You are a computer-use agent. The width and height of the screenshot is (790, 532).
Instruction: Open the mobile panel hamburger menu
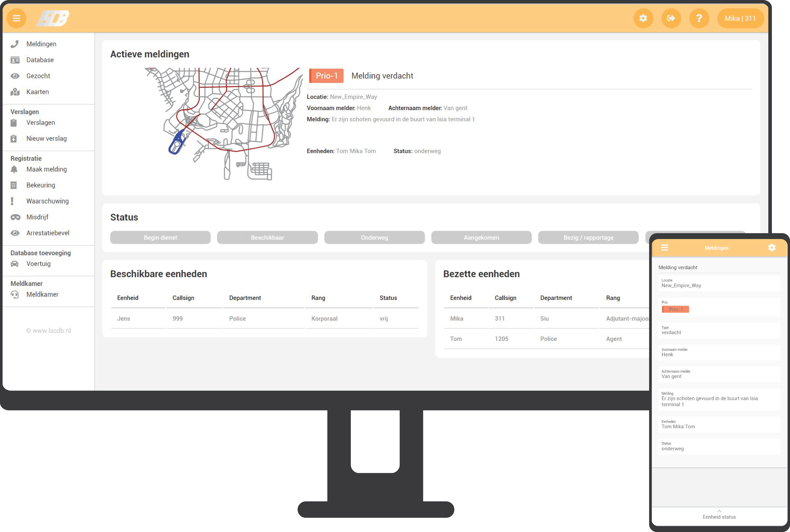point(664,248)
